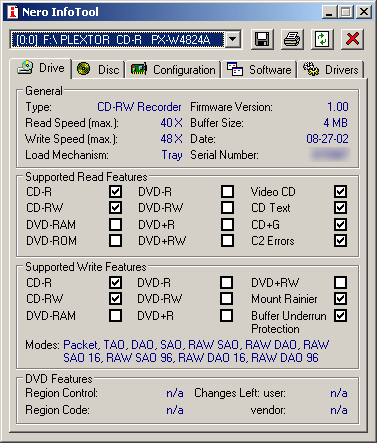Open the Configuration tab
Viewport: 377px width, 443px height.
173,70
